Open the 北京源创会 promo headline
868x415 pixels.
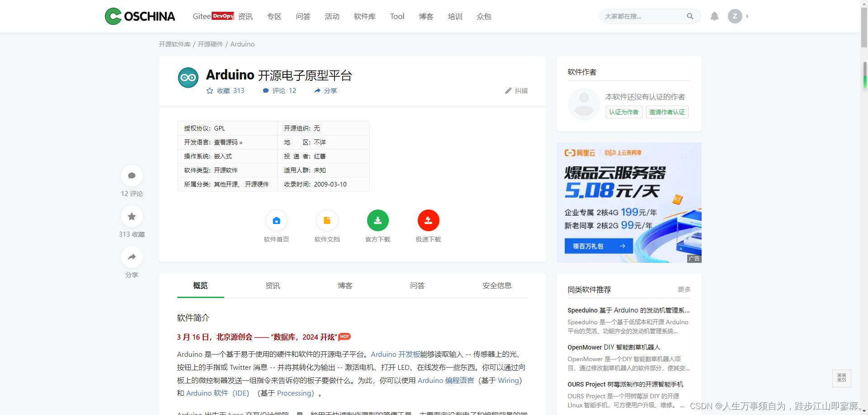257,337
